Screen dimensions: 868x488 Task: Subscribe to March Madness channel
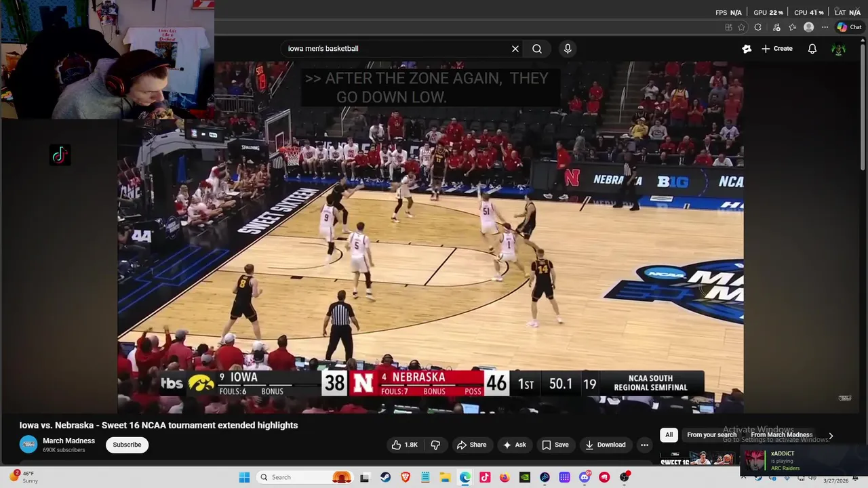(x=127, y=445)
